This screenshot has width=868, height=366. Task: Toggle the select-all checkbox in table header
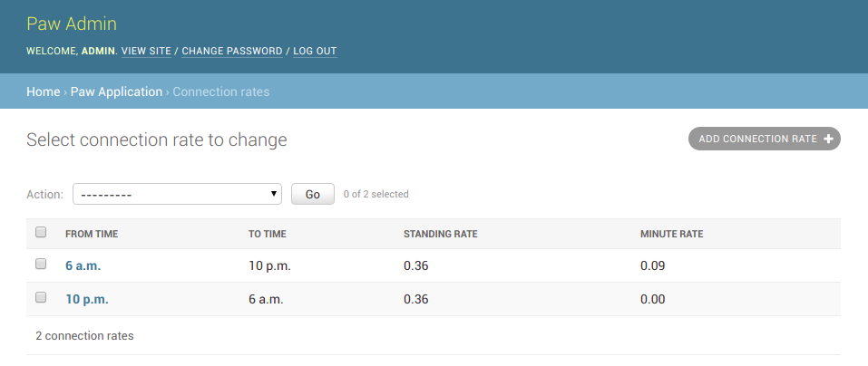41,232
